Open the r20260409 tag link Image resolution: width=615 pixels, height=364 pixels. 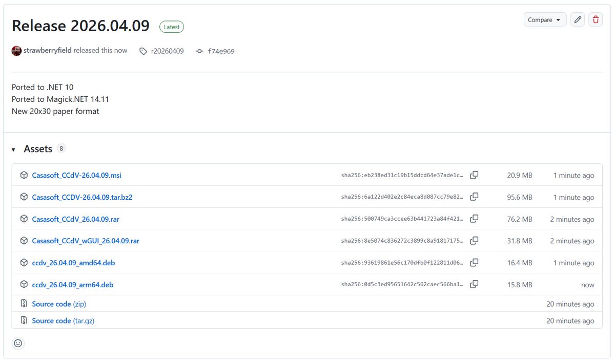tap(167, 51)
